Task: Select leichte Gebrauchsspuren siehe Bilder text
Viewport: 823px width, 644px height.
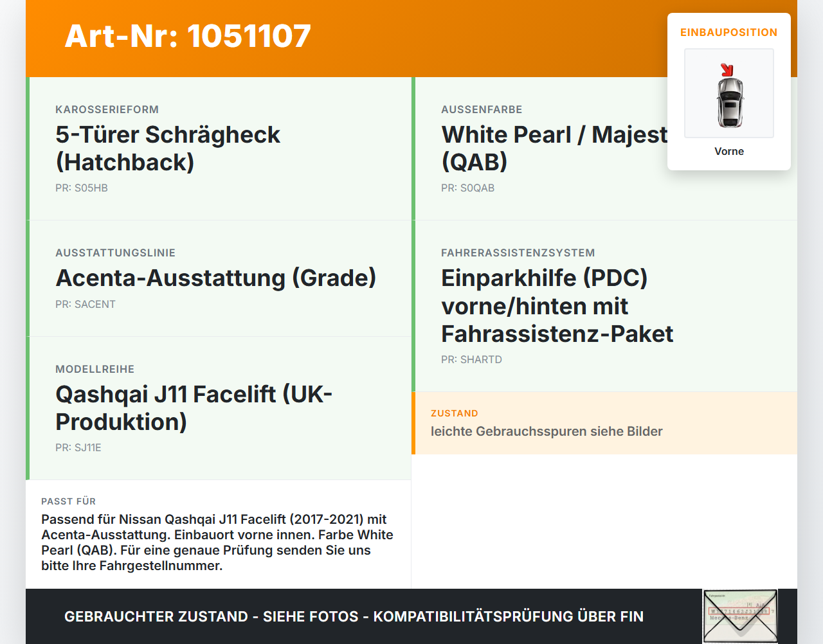Action: [x=547, y=431]
